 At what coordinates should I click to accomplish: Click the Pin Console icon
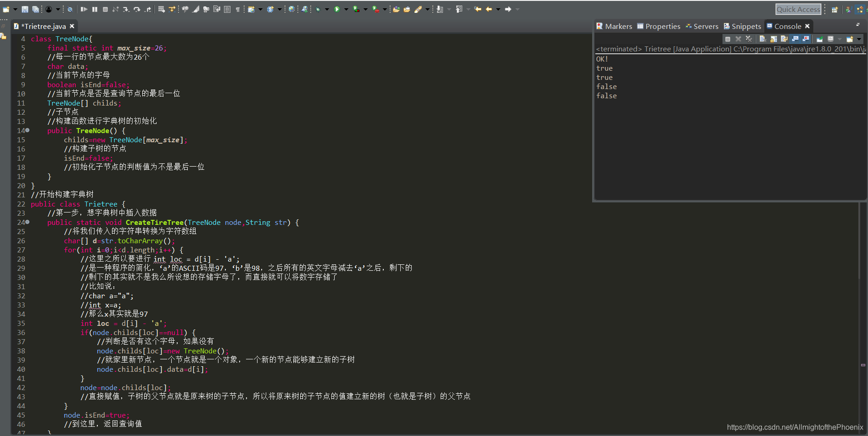(820, 39)
